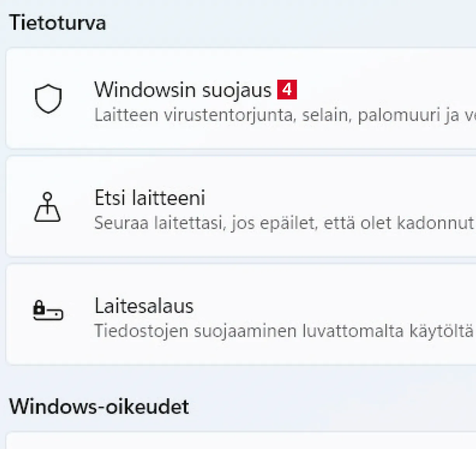Click the word "luvattomalta" under Laitesalaus

[353, 331]
